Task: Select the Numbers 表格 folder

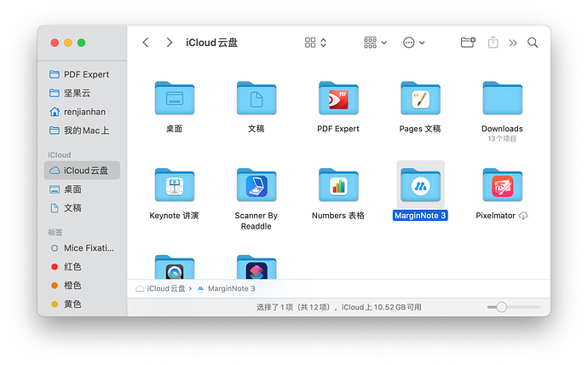Action: 338,185
